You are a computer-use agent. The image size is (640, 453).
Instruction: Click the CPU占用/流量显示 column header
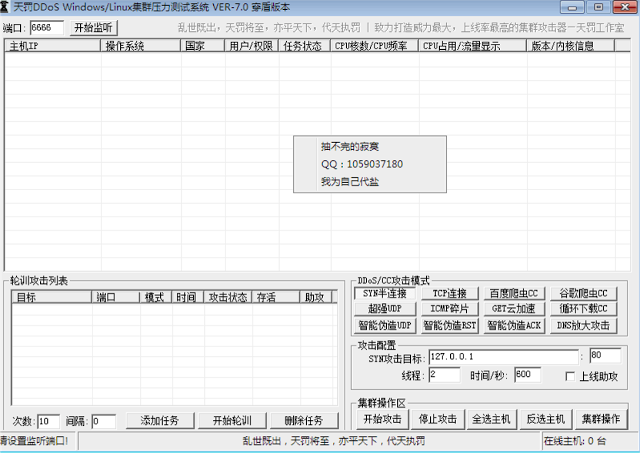point(473,46)
